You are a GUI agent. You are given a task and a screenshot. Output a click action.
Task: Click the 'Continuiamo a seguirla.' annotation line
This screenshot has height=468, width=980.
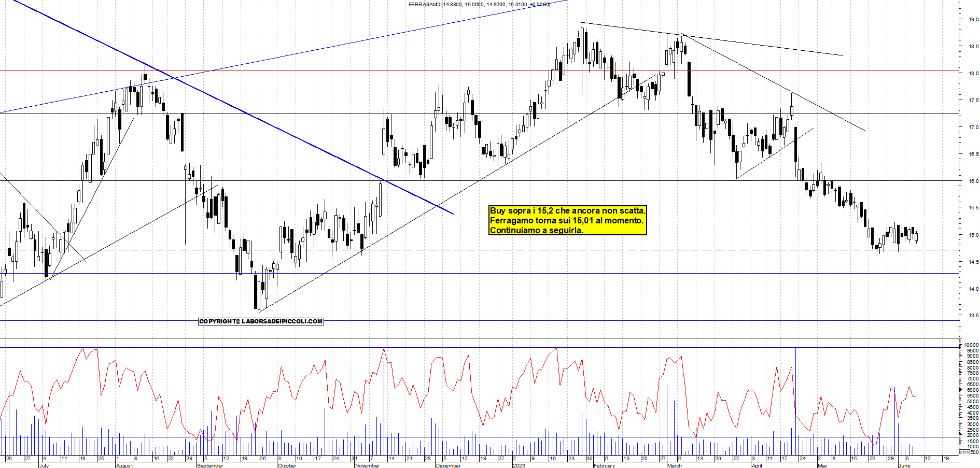[x=537, y=230]
